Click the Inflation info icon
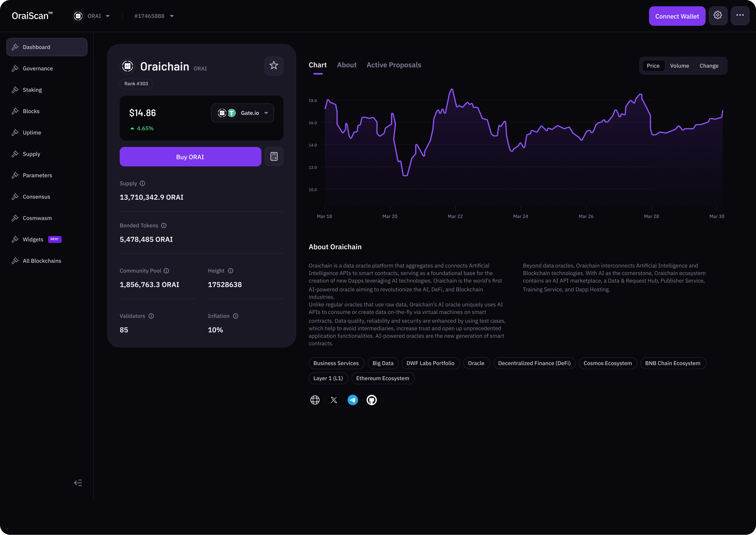 [236, 316]
